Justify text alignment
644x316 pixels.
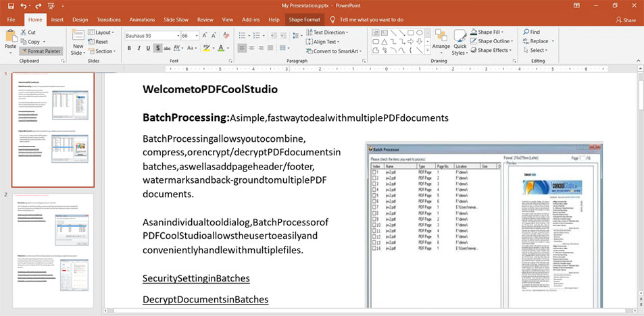pyautogui.click(x=270, y=48)
